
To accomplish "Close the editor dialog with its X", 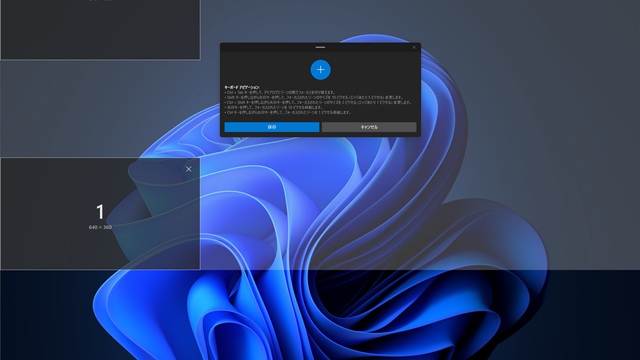I will tap(414, 47).
